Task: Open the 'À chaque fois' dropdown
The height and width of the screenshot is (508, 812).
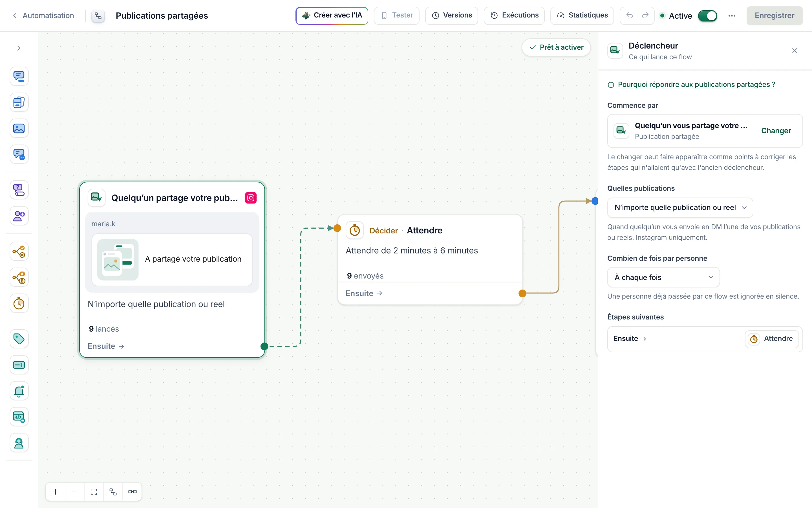Action: (663, 277)
